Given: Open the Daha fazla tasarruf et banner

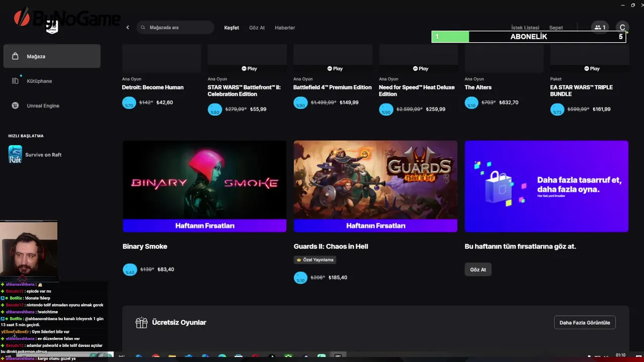Looking at the screenshot, I should tap(546, 186).
